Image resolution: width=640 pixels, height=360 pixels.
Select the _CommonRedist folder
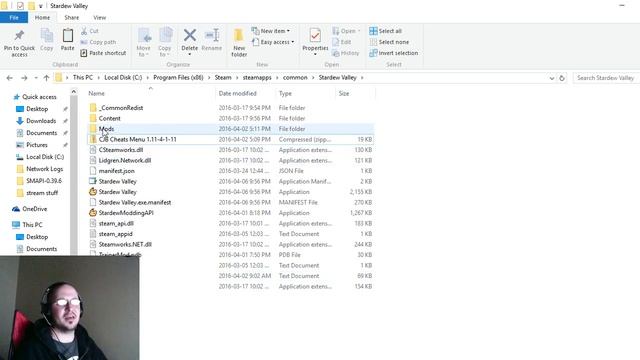(x=121, y=108)
